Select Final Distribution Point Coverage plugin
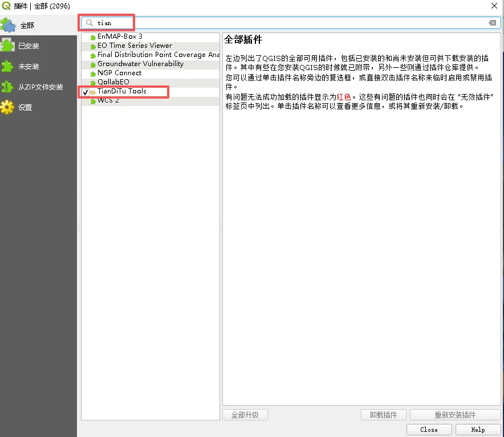 pyautogui.click(x=151, y=55)
